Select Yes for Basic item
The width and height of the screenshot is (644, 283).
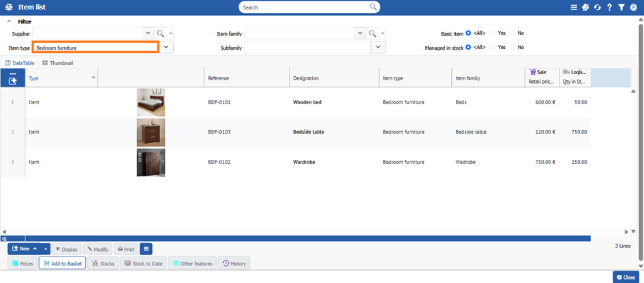pos(493,33)
